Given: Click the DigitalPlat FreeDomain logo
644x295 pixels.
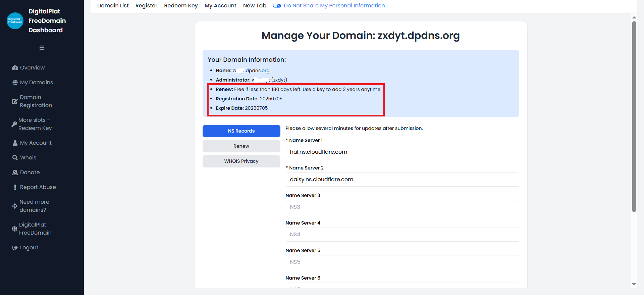Looking at the screenshot, I should coord(15,21).
